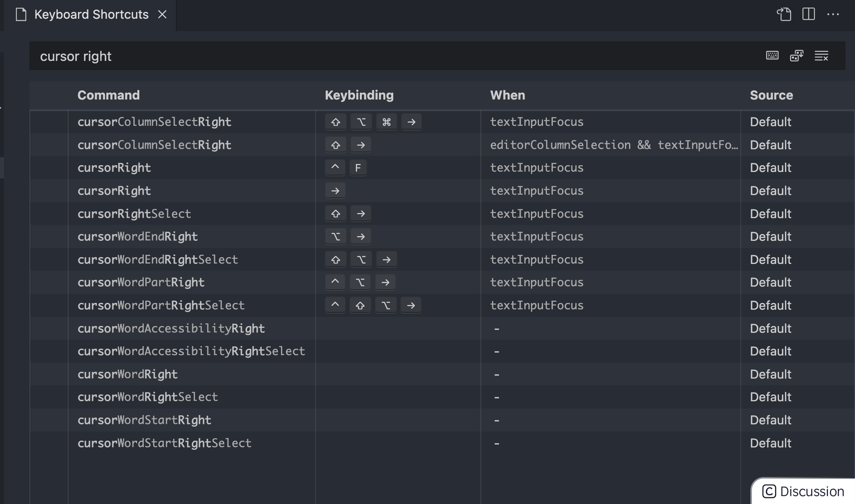Click the Command column header to sort
Image resolution: width=855 pixels, height=504 pixels.
click(x=109, y=95)
